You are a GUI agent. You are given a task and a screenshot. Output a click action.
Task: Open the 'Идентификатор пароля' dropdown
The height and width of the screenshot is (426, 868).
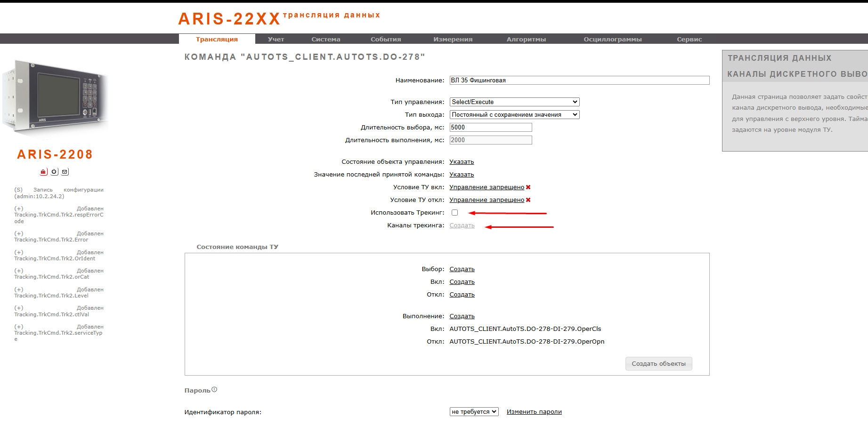coord(474,412)
